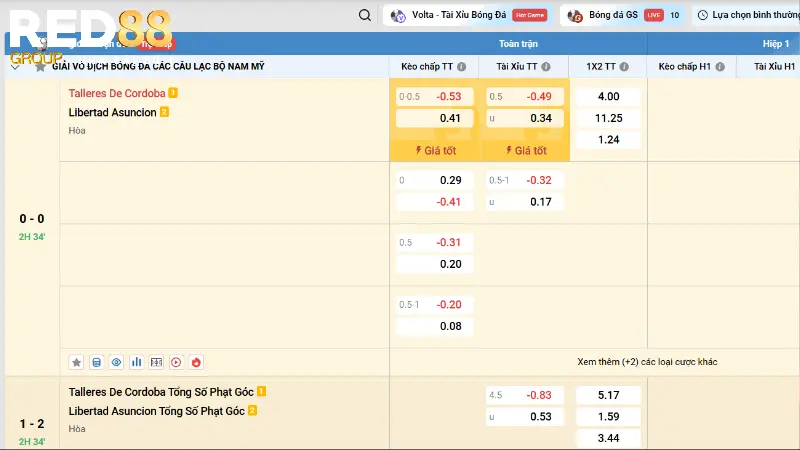The image size is (800, 450).
Task: Open the pitch match tracker icon
Action: point(156,362)
